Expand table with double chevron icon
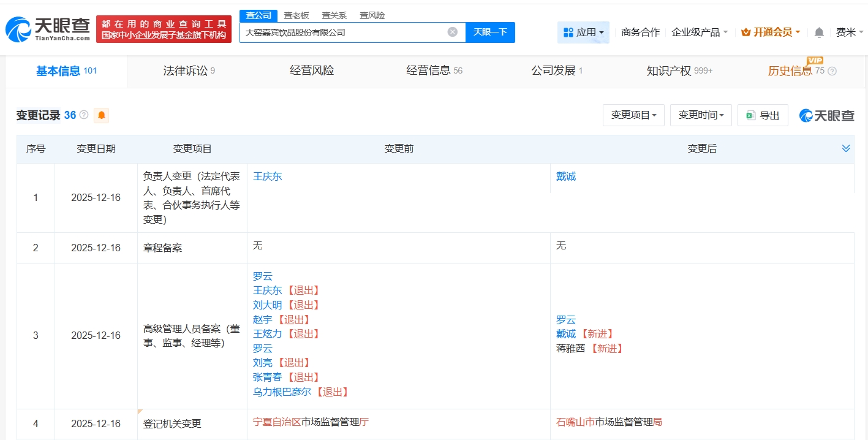Viewport: 868px width, 440px height. [x=845, y=148]
